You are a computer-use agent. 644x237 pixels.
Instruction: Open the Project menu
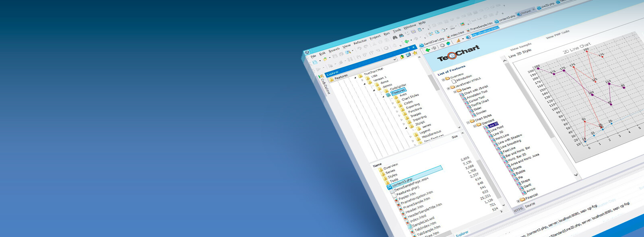[x=375, y=37]
